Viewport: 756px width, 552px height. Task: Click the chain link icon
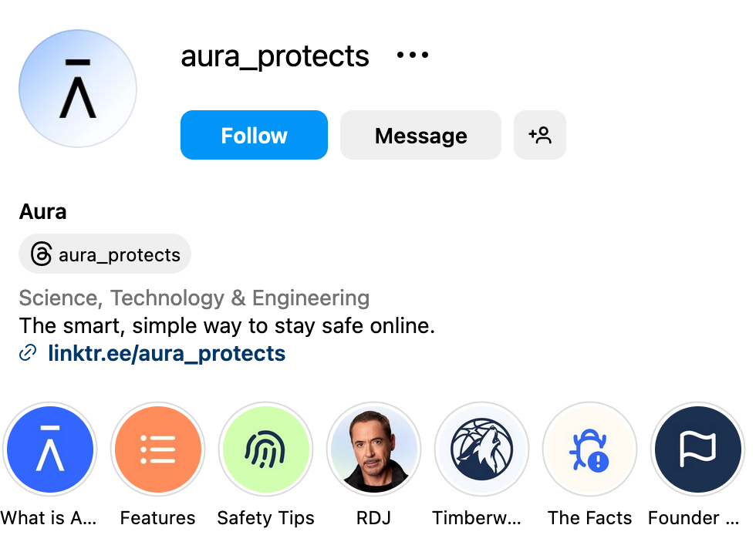28,353
